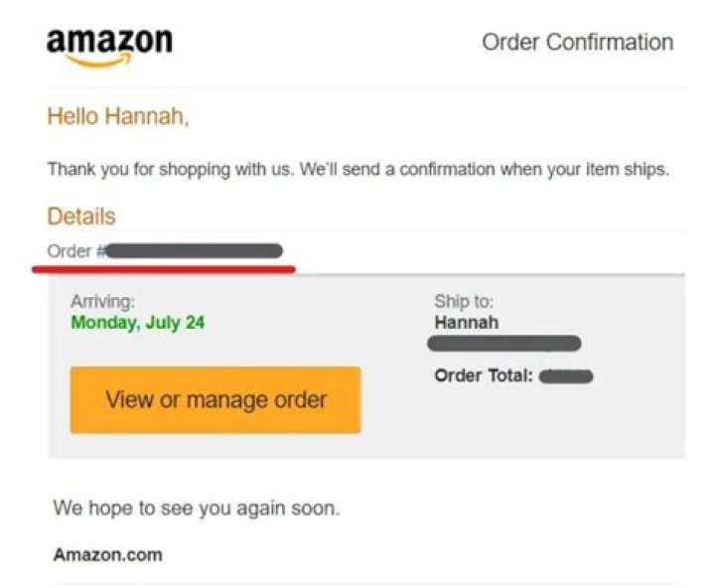Select the Hello Hannah greeting text
Viewport: 715px width, 588px height.
click(x=117, y=117)
